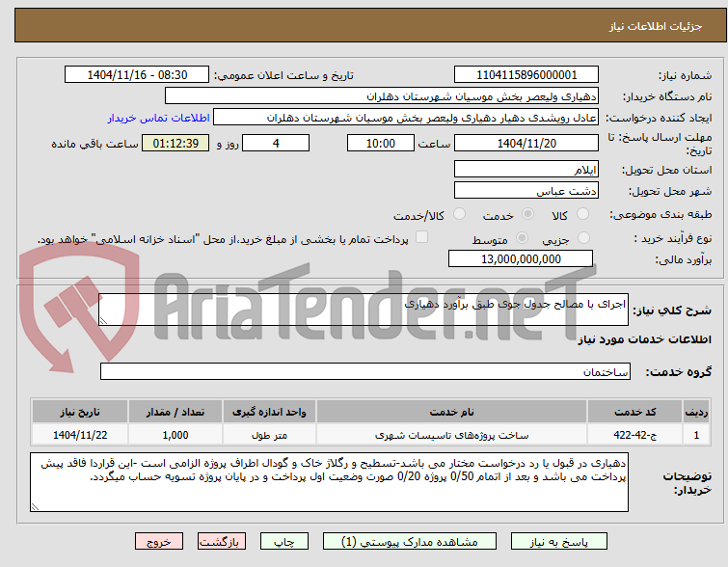Click the گروه خدمت field ساختمان
The width and height of the screenshot is (728, 567).
point(364,371)
